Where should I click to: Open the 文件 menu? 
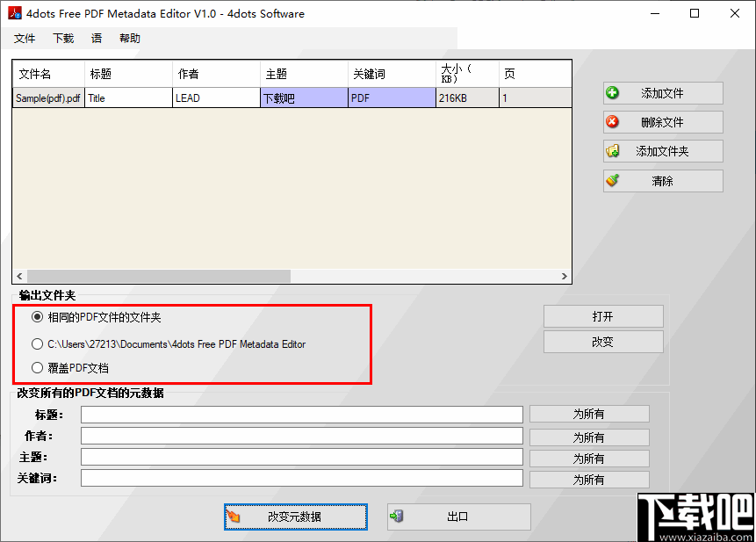click(x=25, y=38)
